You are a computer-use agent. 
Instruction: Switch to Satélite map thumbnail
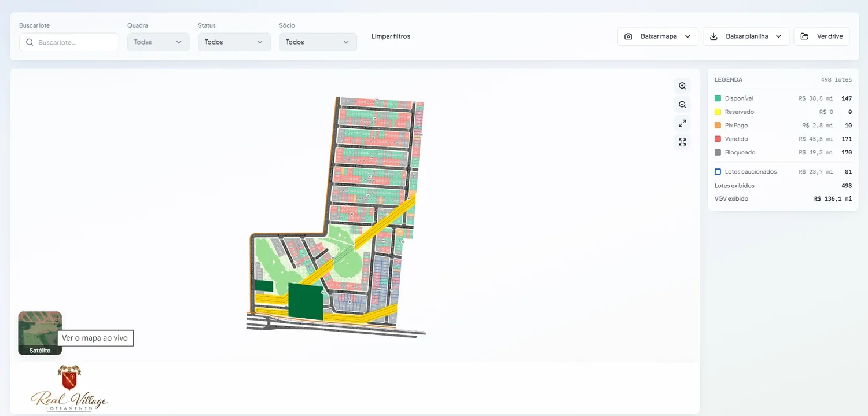pos(40,333)
